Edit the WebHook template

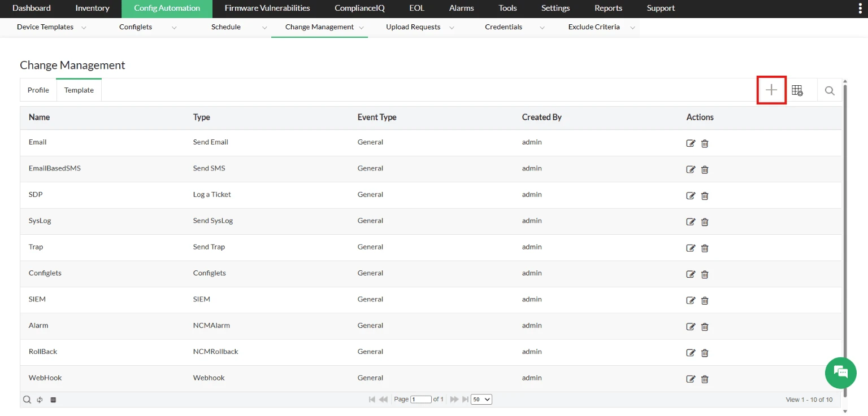click(x=691, y=379)
